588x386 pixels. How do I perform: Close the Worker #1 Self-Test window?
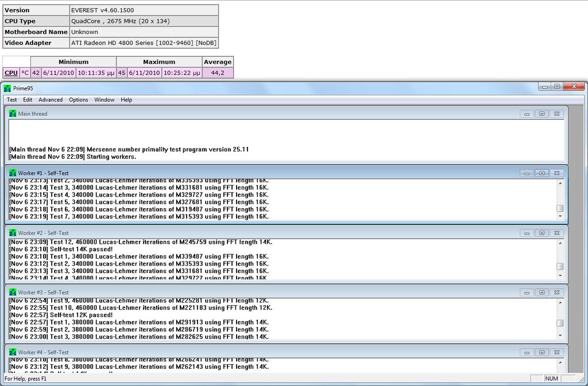coord(557,173)
